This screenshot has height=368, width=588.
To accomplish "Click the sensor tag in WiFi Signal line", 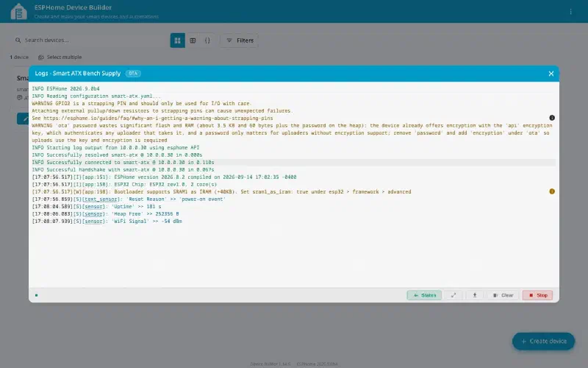I will tap(94, 222).
